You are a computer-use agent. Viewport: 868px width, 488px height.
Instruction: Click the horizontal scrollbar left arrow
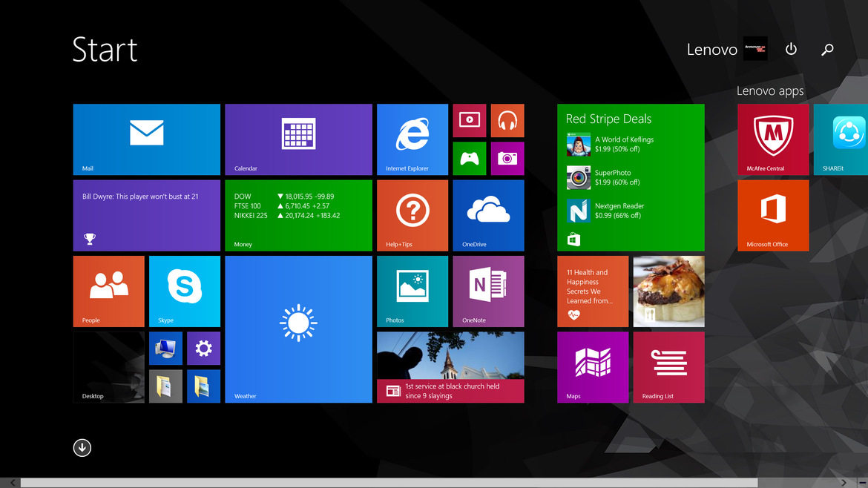coord(12,483)
